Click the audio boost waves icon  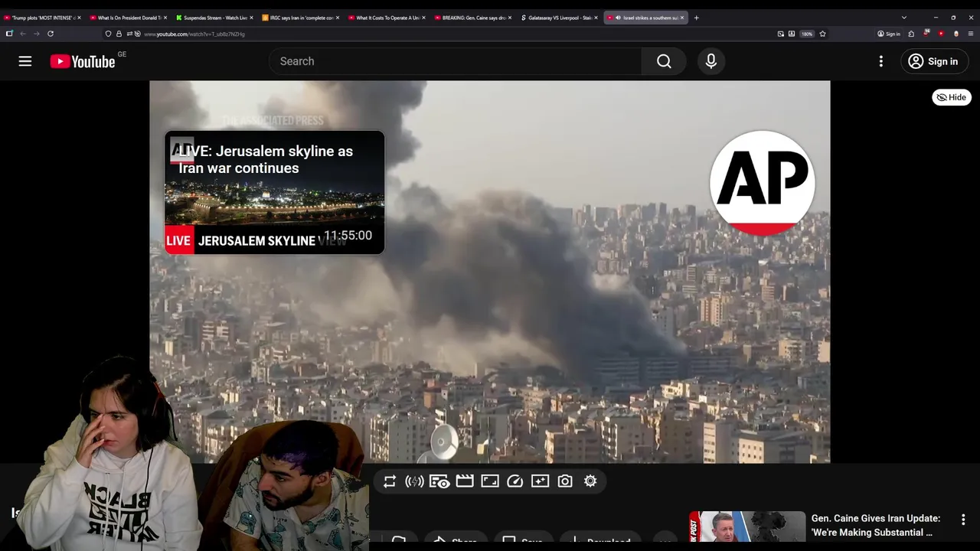414,481
